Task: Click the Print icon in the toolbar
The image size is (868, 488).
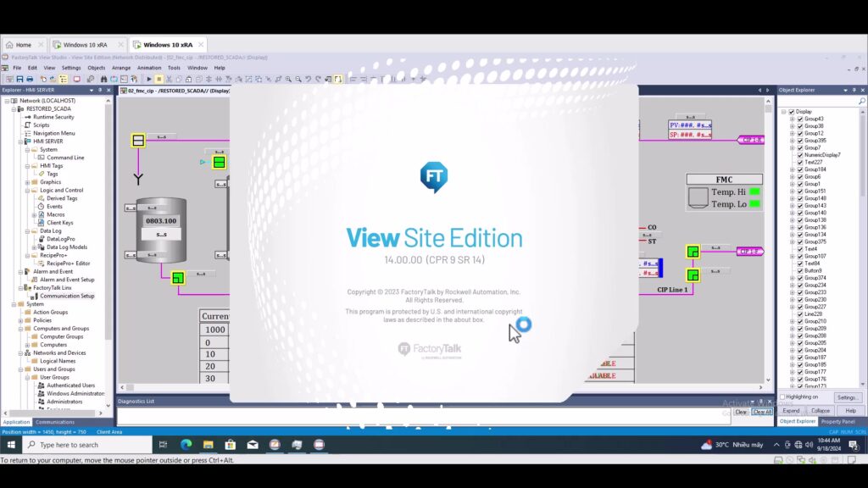Action: pos(30,79)
